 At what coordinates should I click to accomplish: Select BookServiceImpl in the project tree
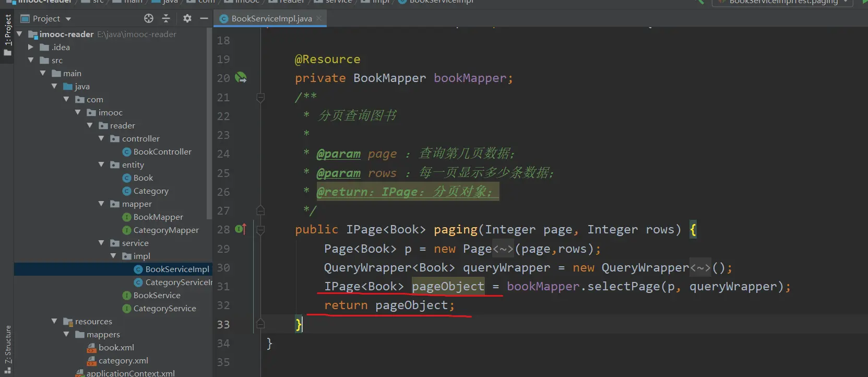177,269
